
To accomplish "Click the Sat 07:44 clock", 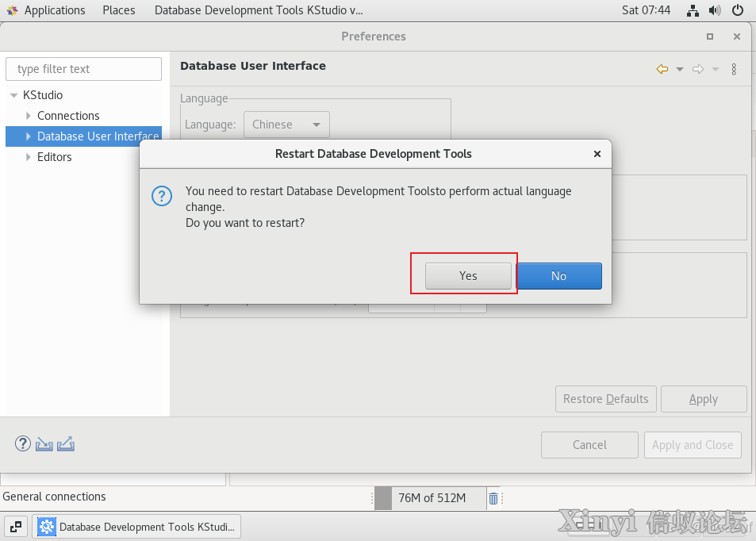I will click(x=646, y=10).
